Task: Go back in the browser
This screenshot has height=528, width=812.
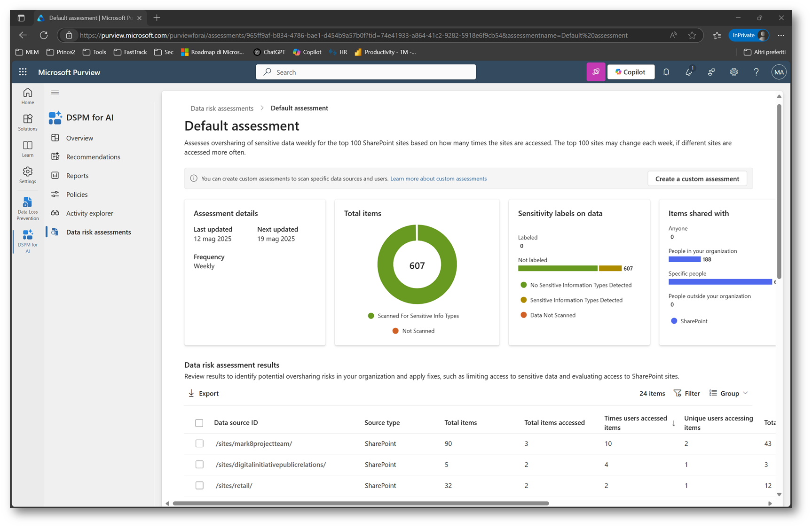Action: point(23,35)
